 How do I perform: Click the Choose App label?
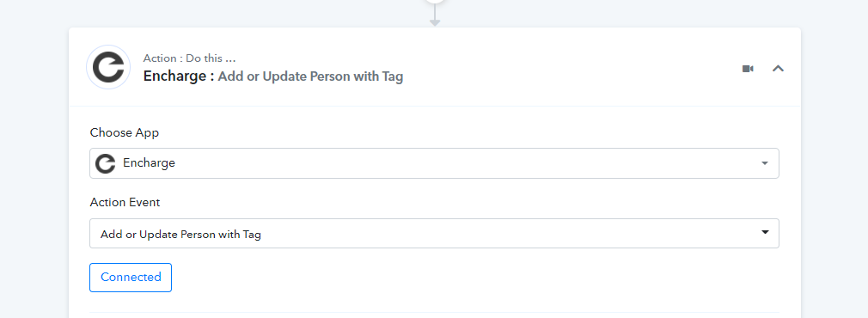coord(124,133)
